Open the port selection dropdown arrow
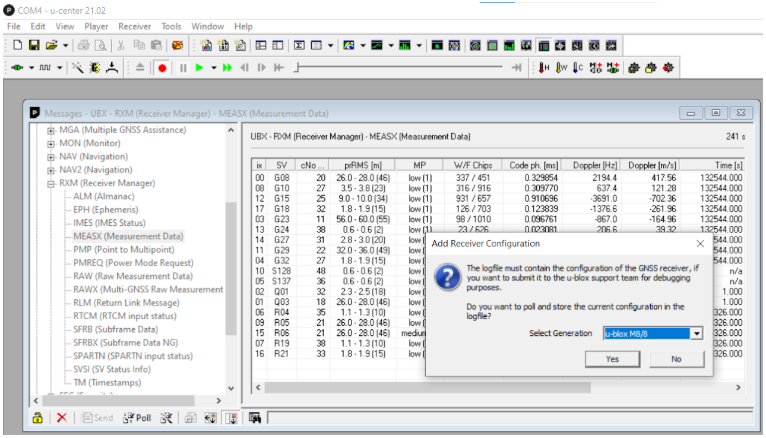This screenshot has width=766, height=438. point(31,67)
